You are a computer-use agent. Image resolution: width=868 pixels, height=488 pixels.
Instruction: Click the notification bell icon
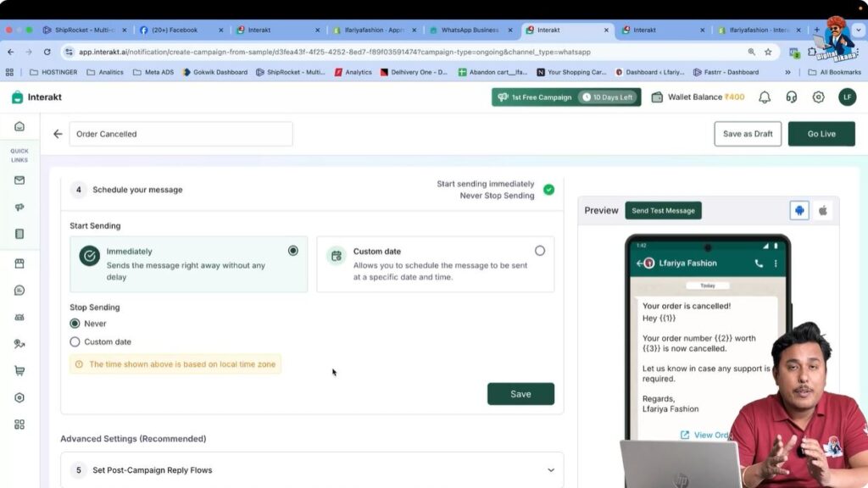tap(764, 97)
